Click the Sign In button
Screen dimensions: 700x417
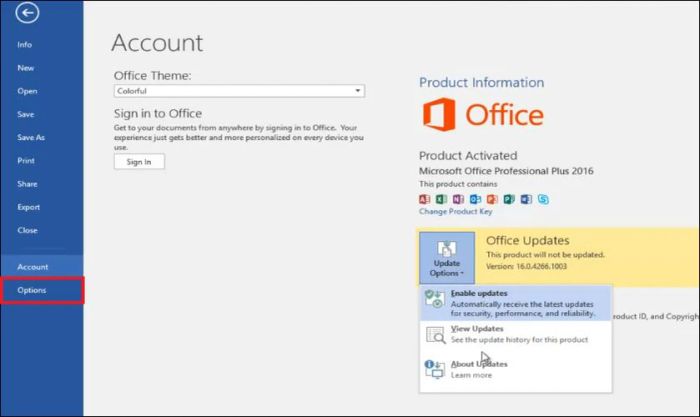139,162
